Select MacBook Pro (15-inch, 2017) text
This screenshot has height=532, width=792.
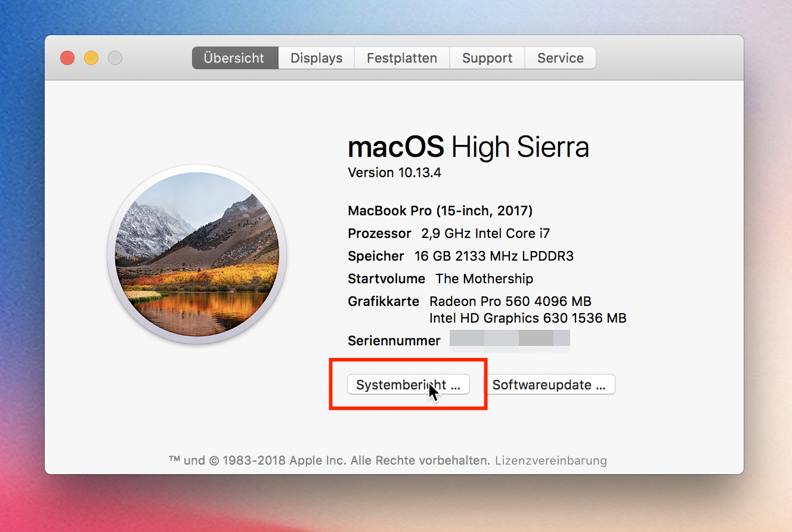(440, 211)
